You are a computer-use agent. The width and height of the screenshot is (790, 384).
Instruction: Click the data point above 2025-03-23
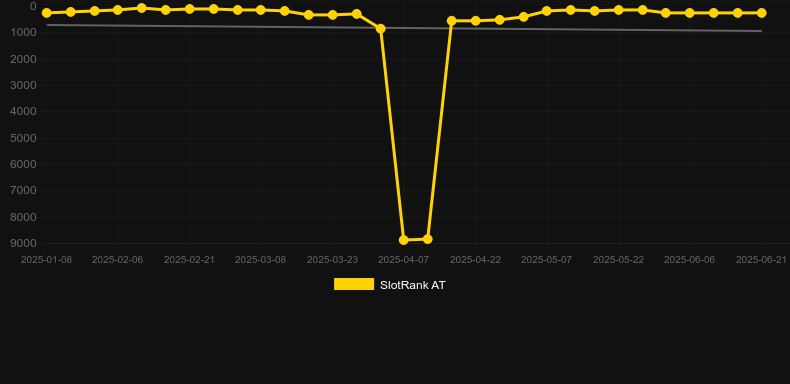pos(333,15)
